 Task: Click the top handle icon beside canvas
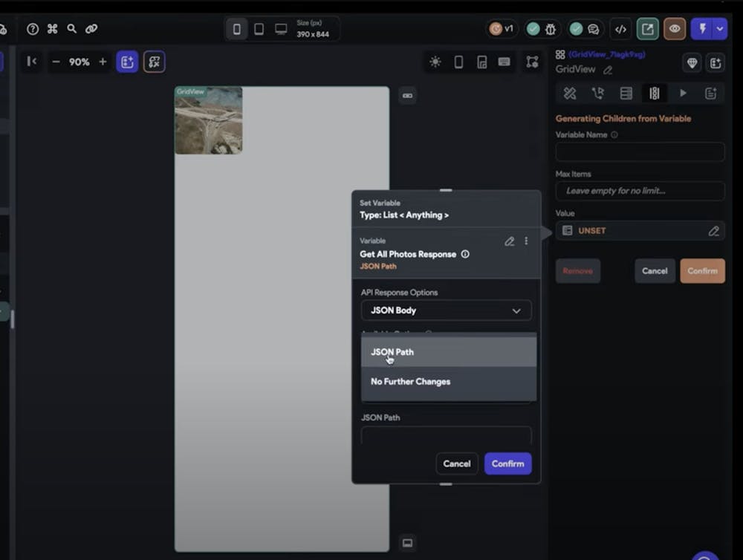[x=407, y=96]
